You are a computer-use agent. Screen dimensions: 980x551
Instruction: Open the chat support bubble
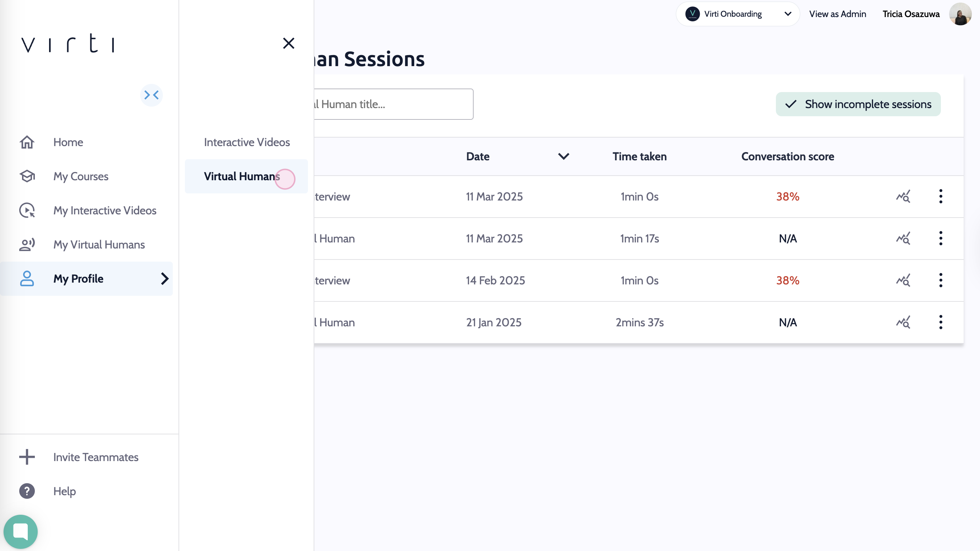(x=21, y=531)
